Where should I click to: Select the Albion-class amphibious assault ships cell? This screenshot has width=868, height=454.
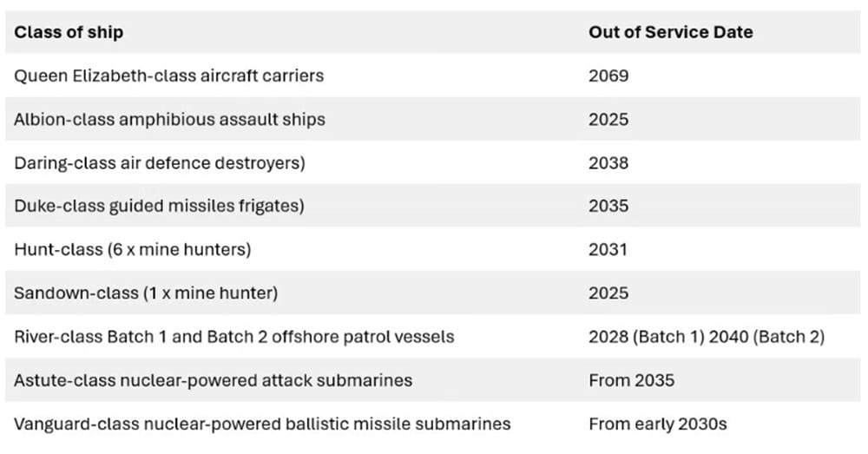click(x=169, y=119)
